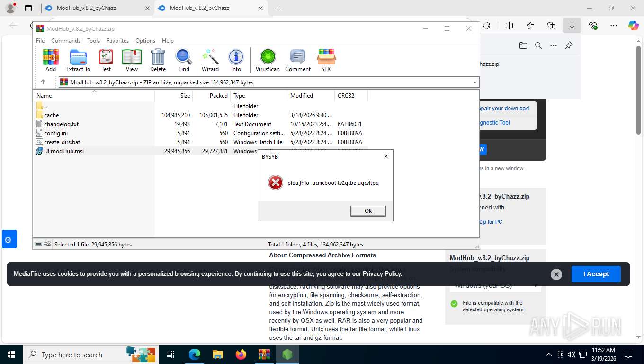This screenshot has width=644, height=364.
Task: Click the Find magnifier icon
Action: click(184, 61)
